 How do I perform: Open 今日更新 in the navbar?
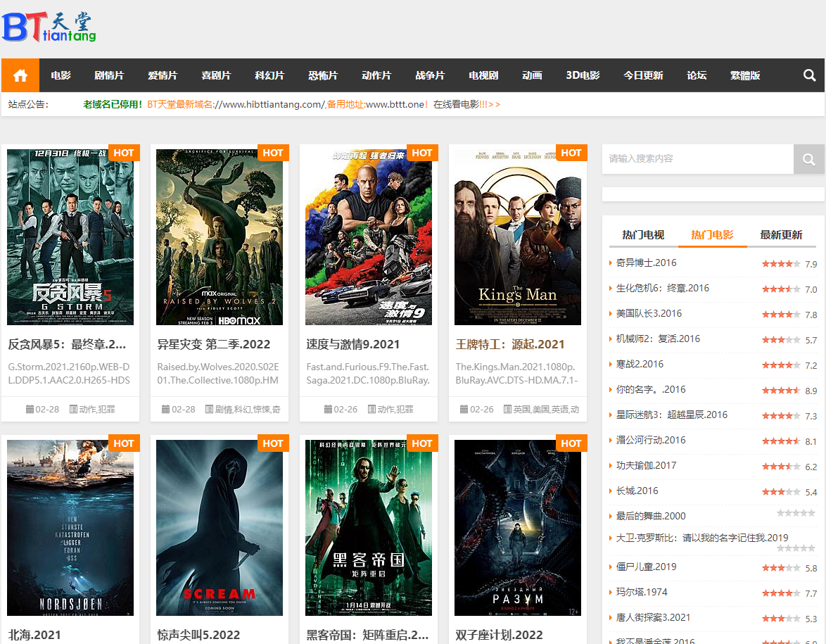tap(643, 75)
